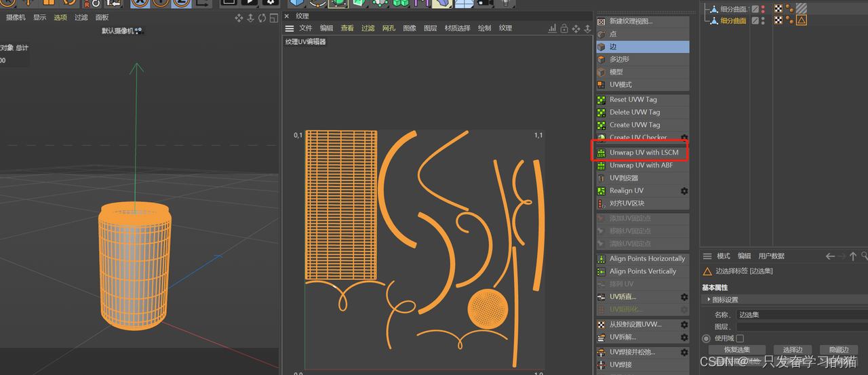Run Reset UVW Tag command
This screenshot has height=375, width=868.
(x=642, y=100)
